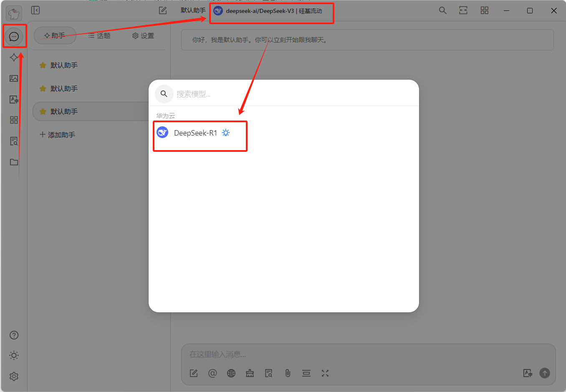Image resolution: width=566 pixels, height=392 pixels.
Task: Create a new topic with the edit icon in header
Action: pos(163,10)
